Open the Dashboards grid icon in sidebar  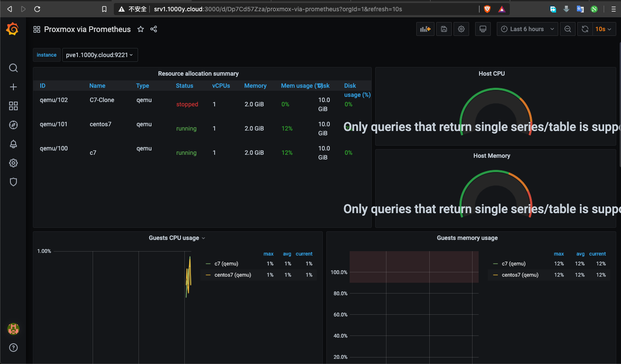coord(13,106)
